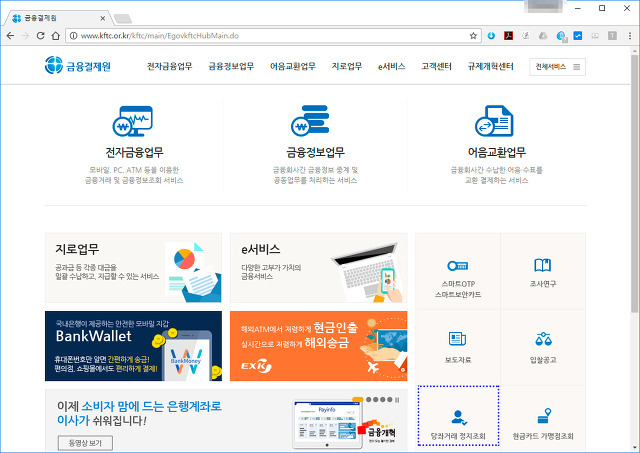Screen dimensions: 640x453
Task: Click the red PDF extension icon
Action: (x=508, y=36)
